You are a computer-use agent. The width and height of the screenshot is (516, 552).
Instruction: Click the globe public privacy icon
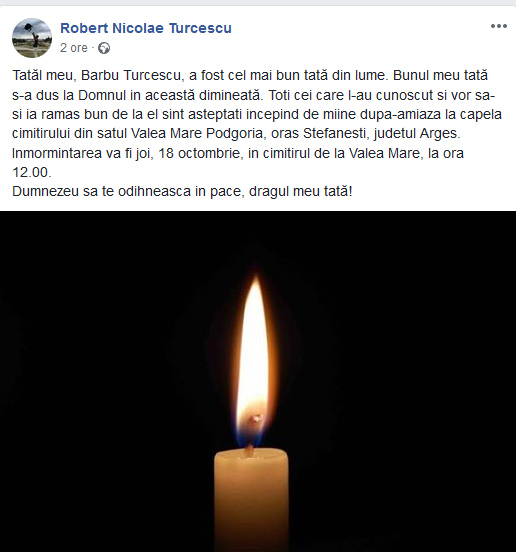coord(104,48)
